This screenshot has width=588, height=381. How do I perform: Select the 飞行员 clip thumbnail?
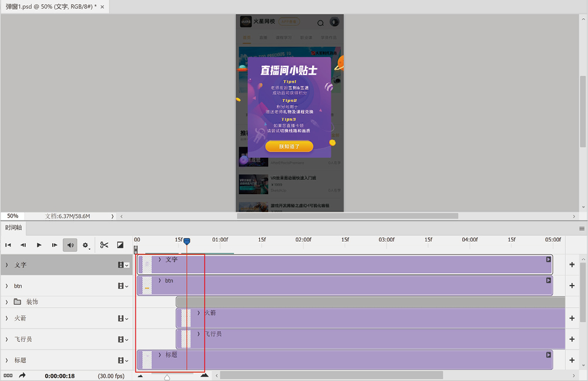click(x=186, y=339)
